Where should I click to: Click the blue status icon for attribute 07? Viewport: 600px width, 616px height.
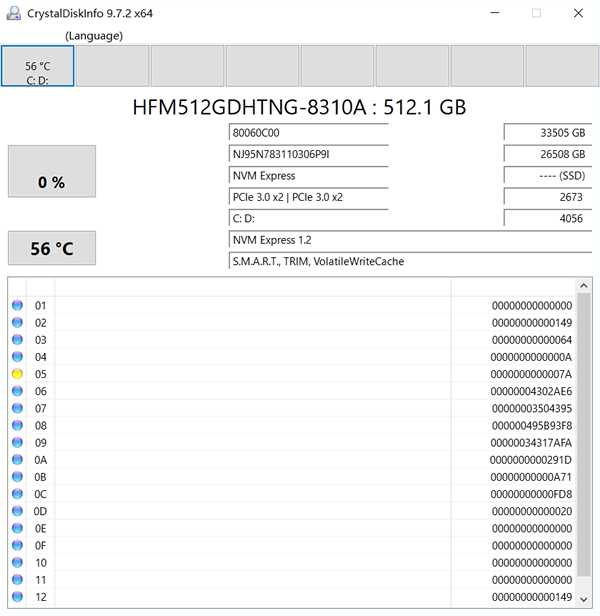tap(17, 408)
